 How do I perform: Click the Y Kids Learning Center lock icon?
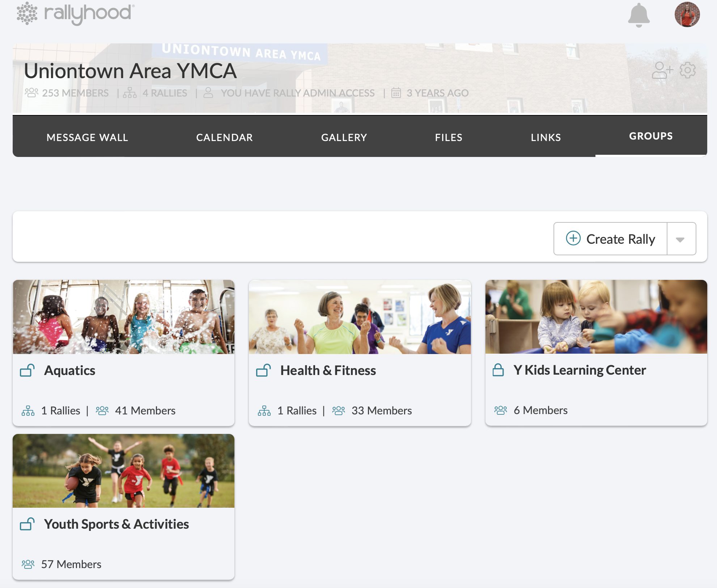pyautogui.click(x=498, y=370)
